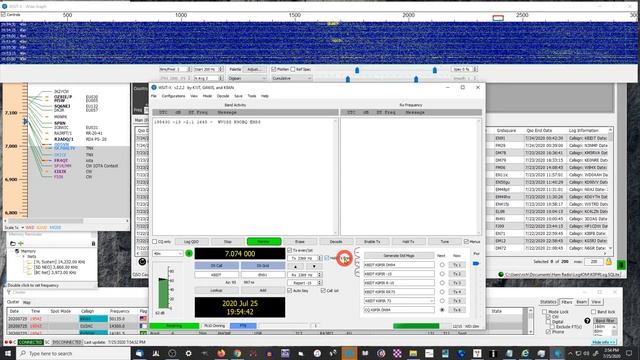Click Windows Start button on taskbar
Viewport: 640px width, 360px height.
coord(7,353)
